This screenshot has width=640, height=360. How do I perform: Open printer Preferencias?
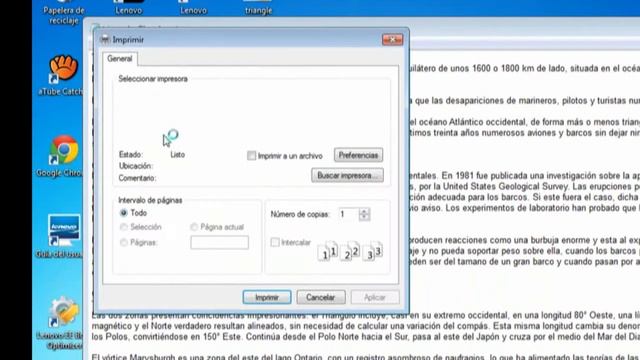(358, 155)
